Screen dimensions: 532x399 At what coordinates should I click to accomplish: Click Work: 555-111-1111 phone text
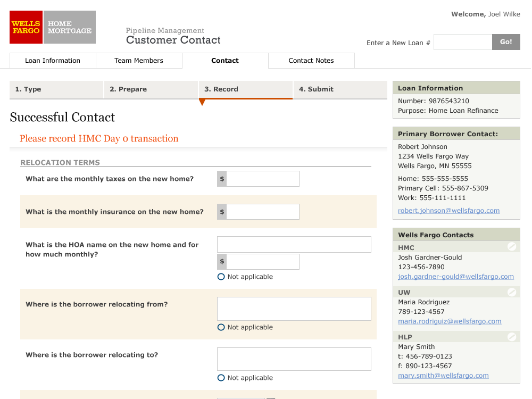click(x=431, y=197)
